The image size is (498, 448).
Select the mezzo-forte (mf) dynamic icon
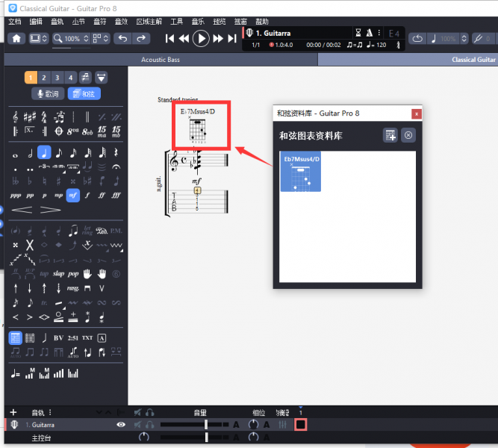(x=72, y=195)
